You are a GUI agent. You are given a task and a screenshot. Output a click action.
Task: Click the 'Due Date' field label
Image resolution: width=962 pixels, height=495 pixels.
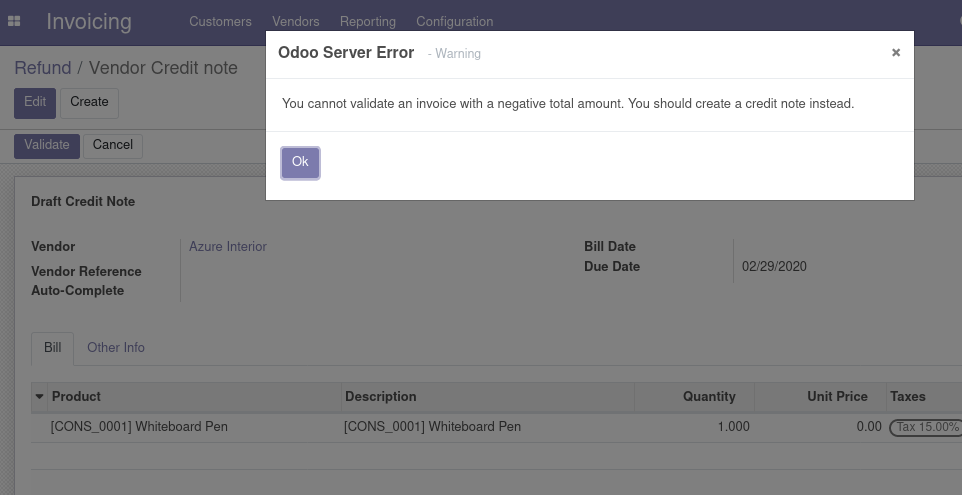point(612,267)
